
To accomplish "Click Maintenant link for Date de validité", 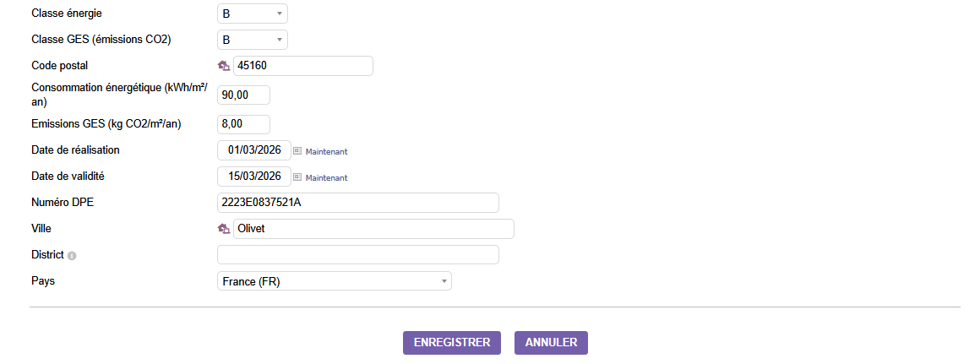I will 326,178.
